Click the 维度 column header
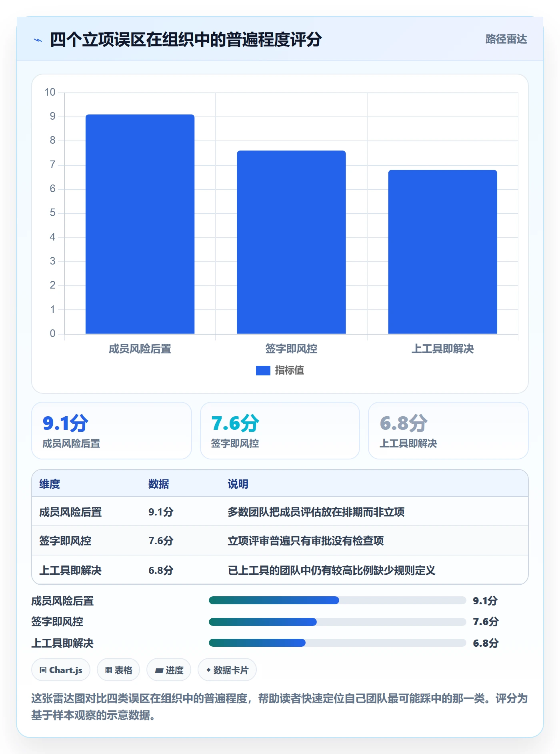The width and height of the screenshot is (560, 754). pos(50,484)
